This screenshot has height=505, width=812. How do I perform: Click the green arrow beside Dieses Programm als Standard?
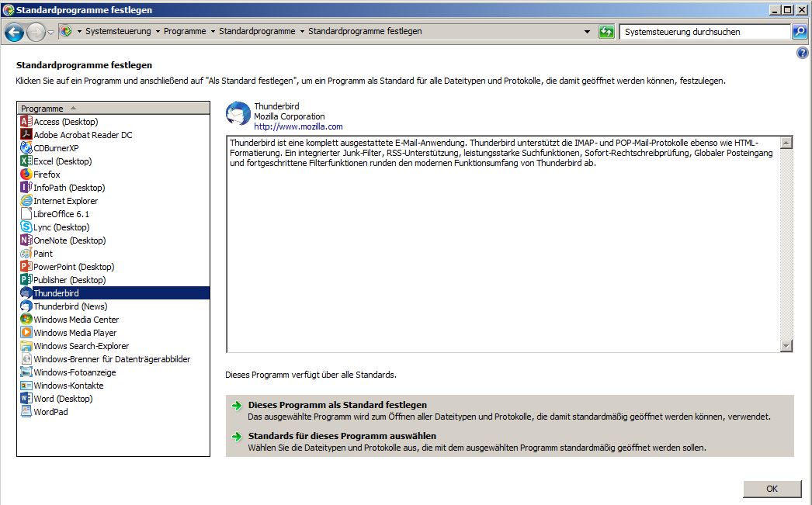click(x=237, y=406)
